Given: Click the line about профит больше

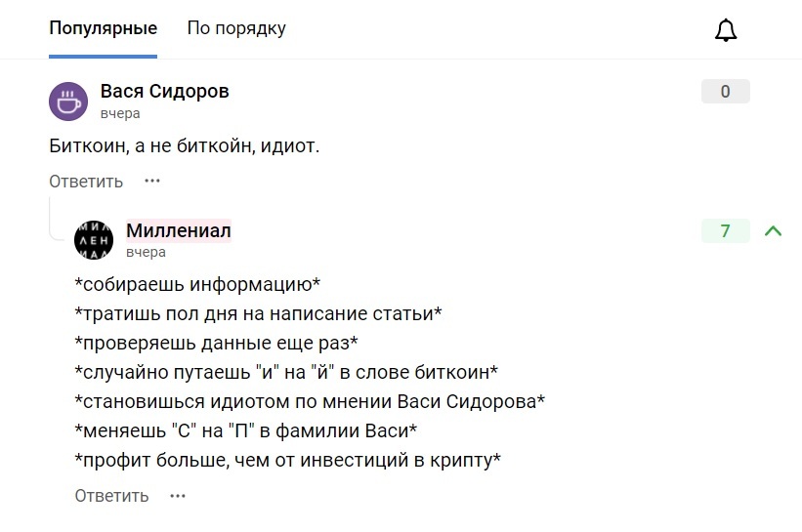Looking at the screenshot, I should 287,460.
